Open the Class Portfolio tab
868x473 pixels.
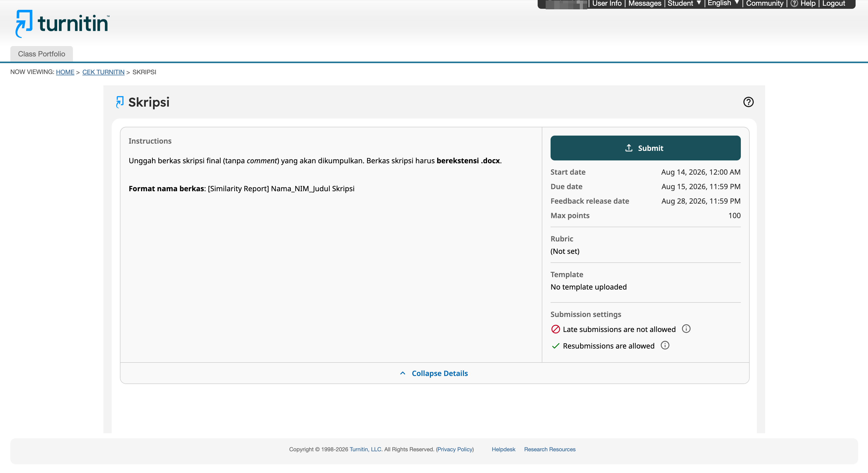point(41,54)
